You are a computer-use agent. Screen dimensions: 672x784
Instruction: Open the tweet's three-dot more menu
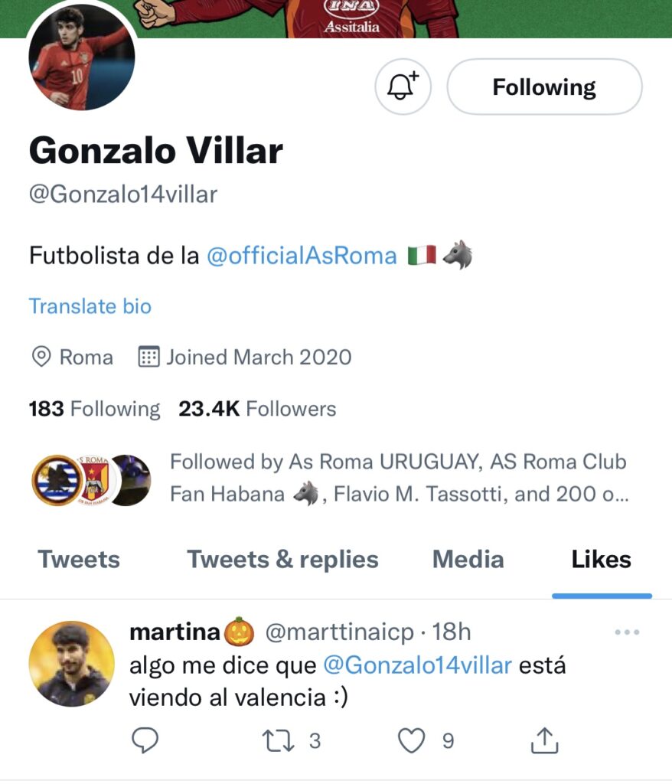pyautogui.click(x=627, y=632)
